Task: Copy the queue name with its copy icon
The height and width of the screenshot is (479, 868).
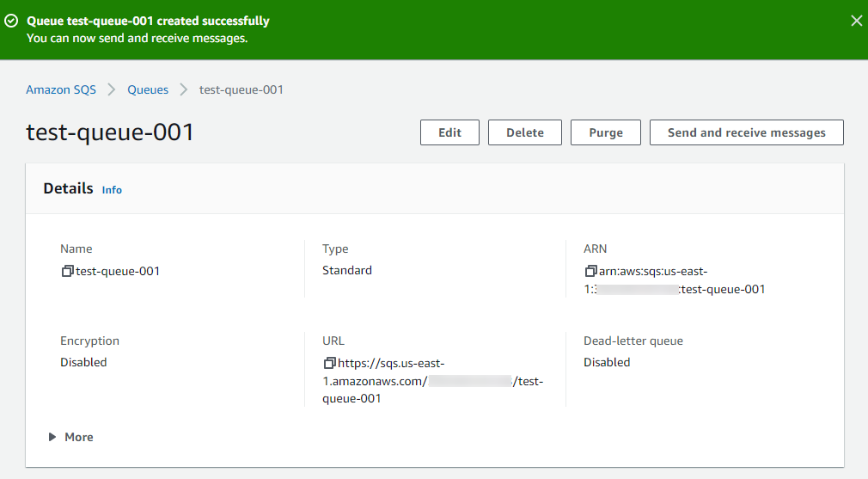Action: pyautogui.click(x=67, y=272)
